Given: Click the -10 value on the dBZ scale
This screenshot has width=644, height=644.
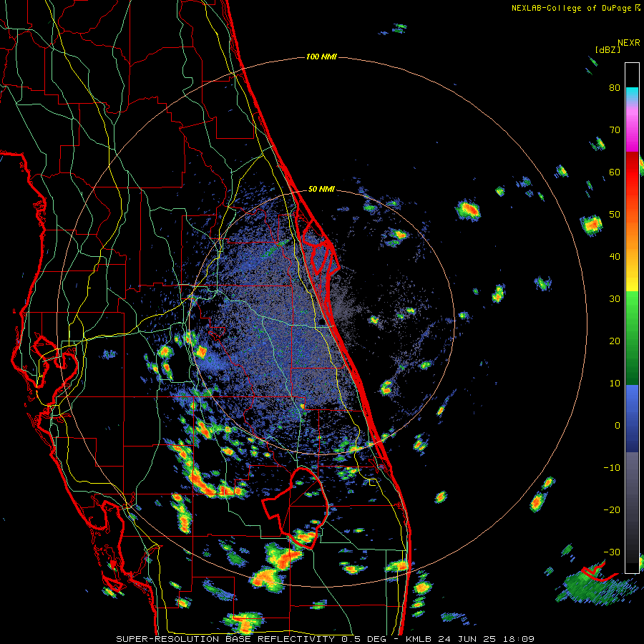Looking at the screenshot, I should tap(612, 468).
